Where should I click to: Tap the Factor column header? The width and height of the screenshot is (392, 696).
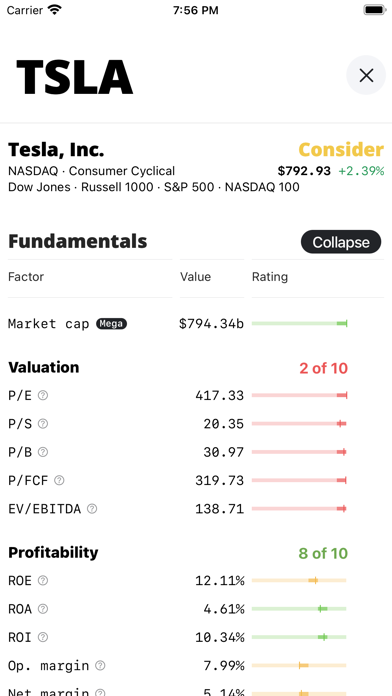click(x=26, y=277)
